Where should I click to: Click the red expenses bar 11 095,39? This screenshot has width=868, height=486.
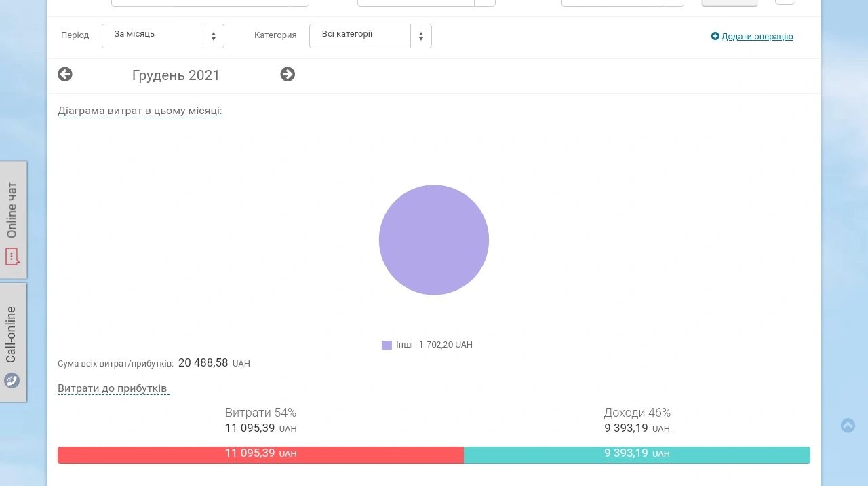[x=260, y=455]
